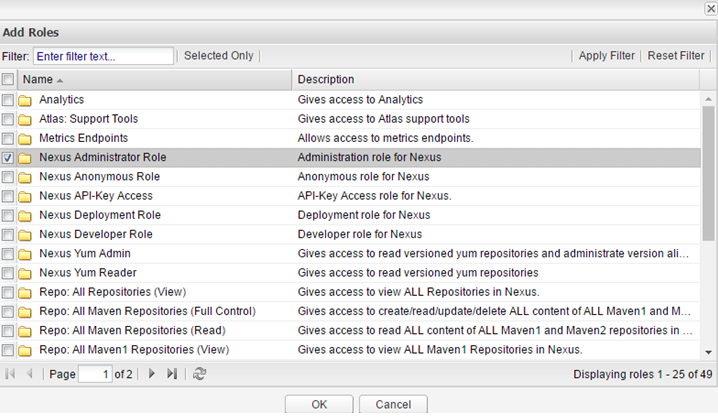
Task: Uncheck the Nexus Administrator Role checkbox
Action: [8, 158]
